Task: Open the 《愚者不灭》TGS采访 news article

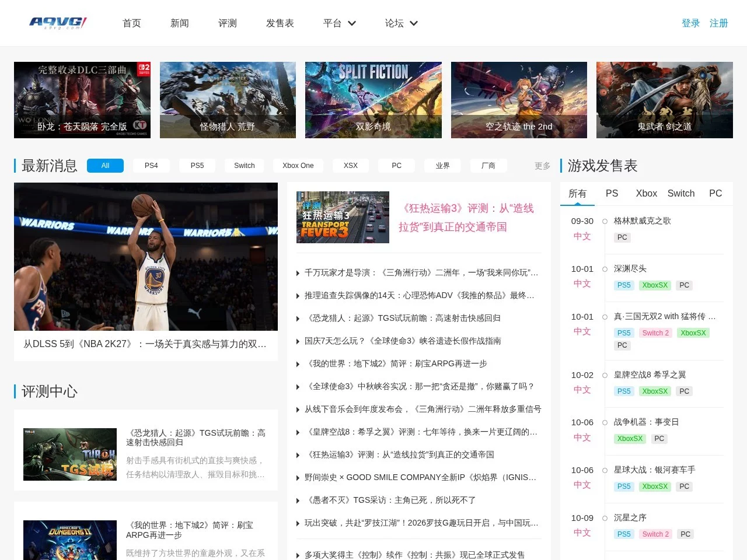Action: pos(390,500)
